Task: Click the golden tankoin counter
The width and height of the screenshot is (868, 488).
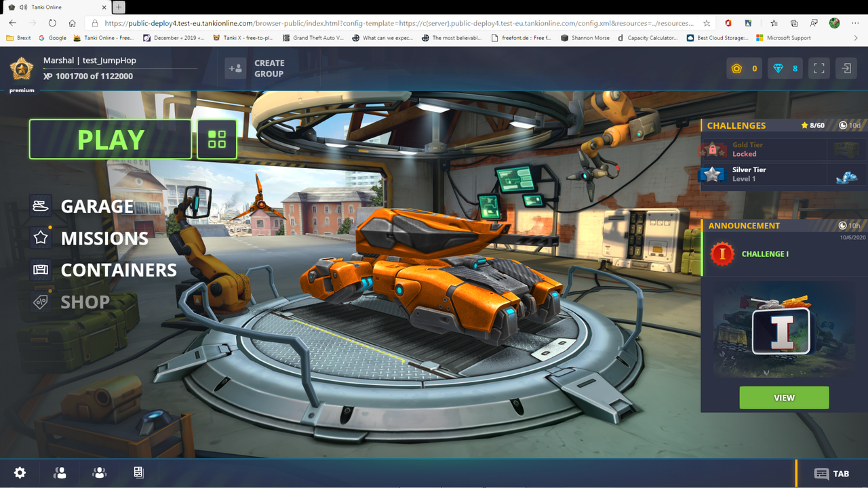Action: click(744, 68)
